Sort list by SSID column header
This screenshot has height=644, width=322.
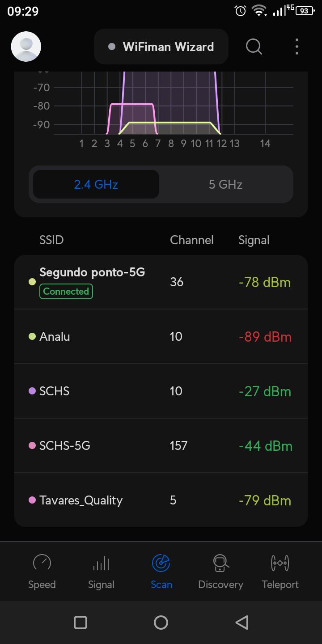point(51,240)
